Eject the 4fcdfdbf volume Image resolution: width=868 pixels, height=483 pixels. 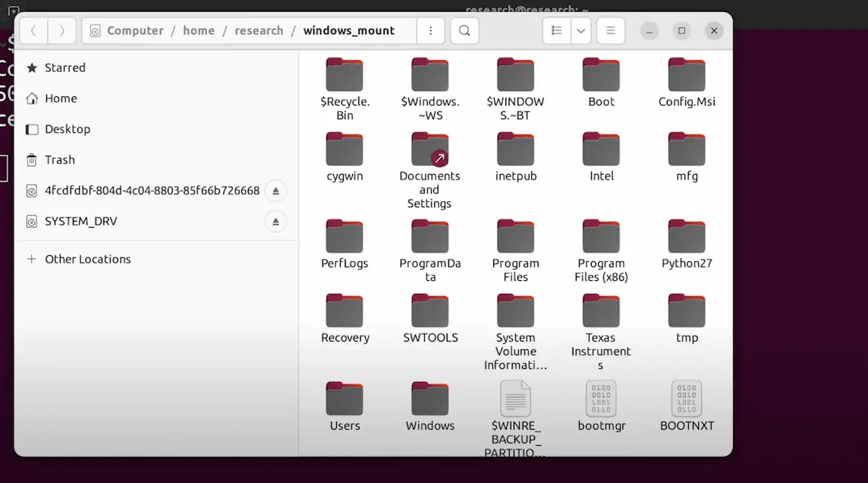pyautogui.click(x=275, y=191)
